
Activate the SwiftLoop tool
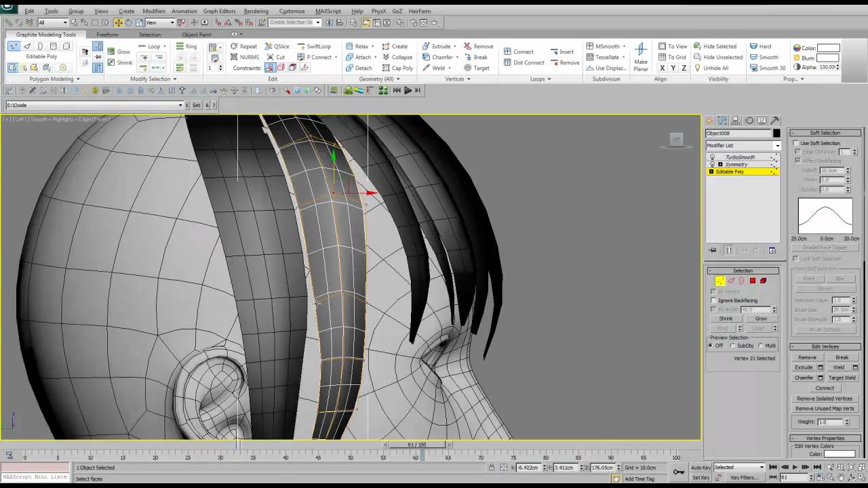pyautogui.click(x=313, y=46)
